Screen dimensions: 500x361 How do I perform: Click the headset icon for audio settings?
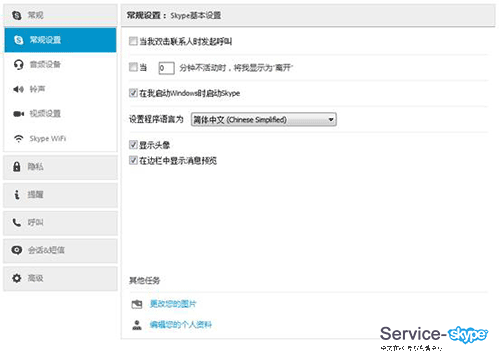pos(19,64)
